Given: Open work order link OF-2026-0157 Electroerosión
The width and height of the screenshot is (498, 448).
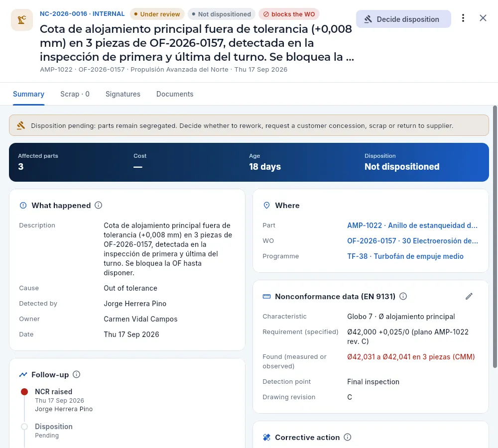Looking at the screenshot, I should (412, 241).
